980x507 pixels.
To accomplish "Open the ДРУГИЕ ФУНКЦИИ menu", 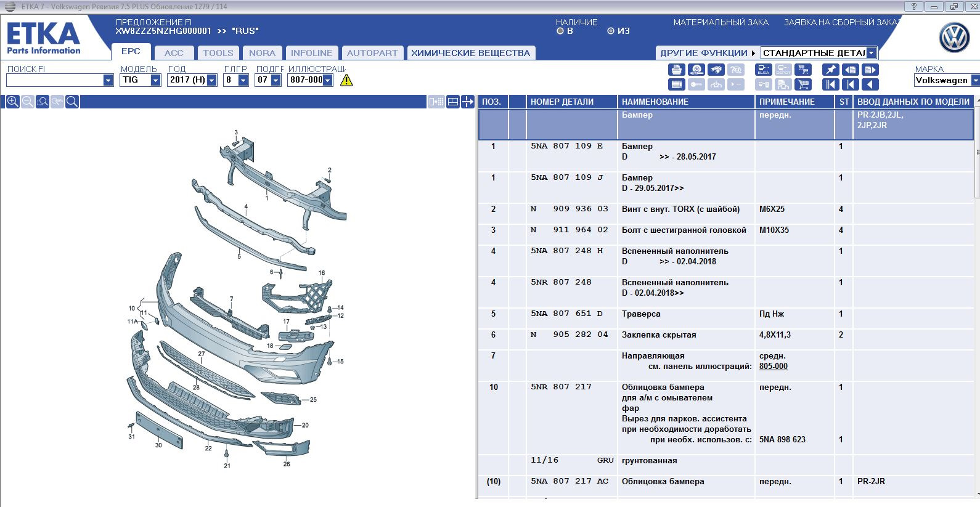I will 708,53.
